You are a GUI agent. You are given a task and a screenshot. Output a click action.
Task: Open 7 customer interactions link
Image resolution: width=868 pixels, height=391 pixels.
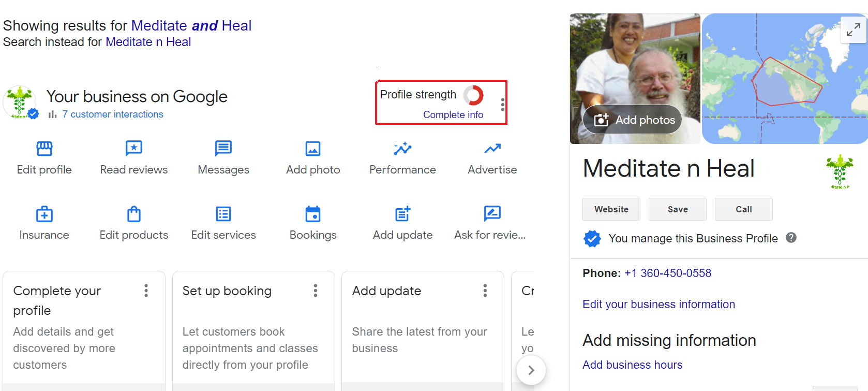[113, 114]
